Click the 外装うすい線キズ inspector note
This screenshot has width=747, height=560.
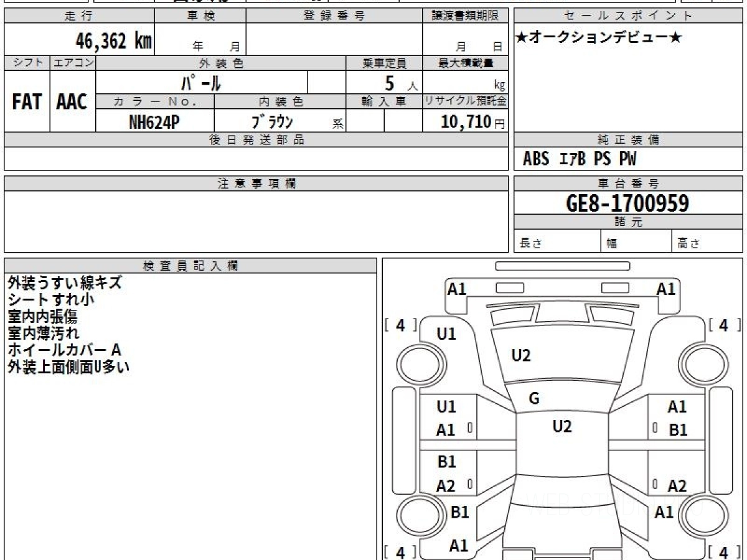[65, 282]
